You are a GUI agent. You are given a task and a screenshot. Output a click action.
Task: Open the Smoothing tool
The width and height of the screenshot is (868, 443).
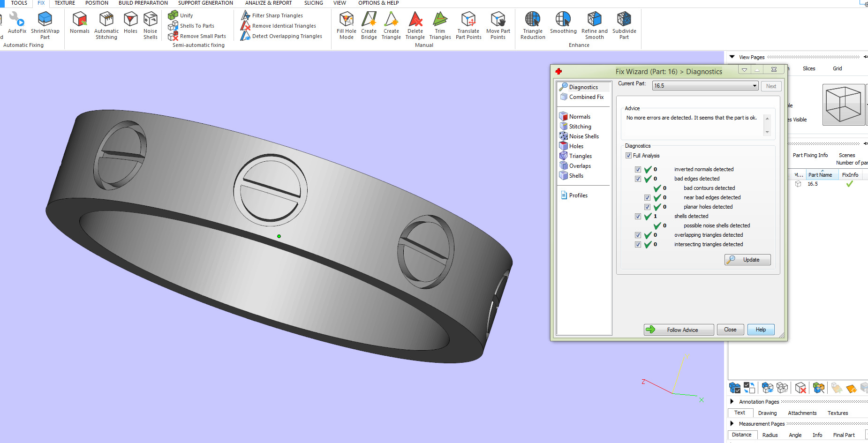[x=563, y=23]
